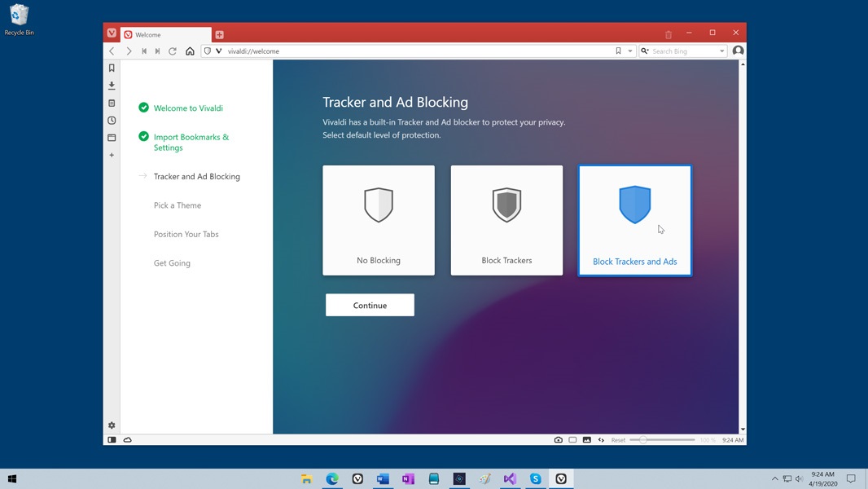Open the Notes panel in sidebar
This screenshot has width=868, height=489.
point(112,104)
